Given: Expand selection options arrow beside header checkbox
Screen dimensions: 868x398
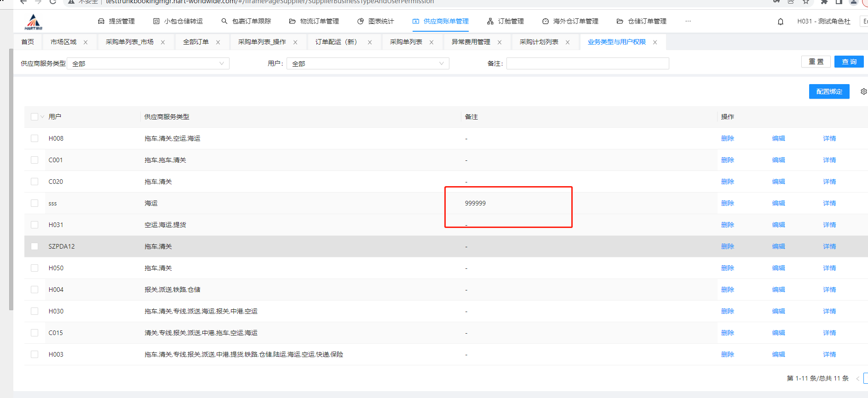Looking at the screenshot, I should 42,117.
